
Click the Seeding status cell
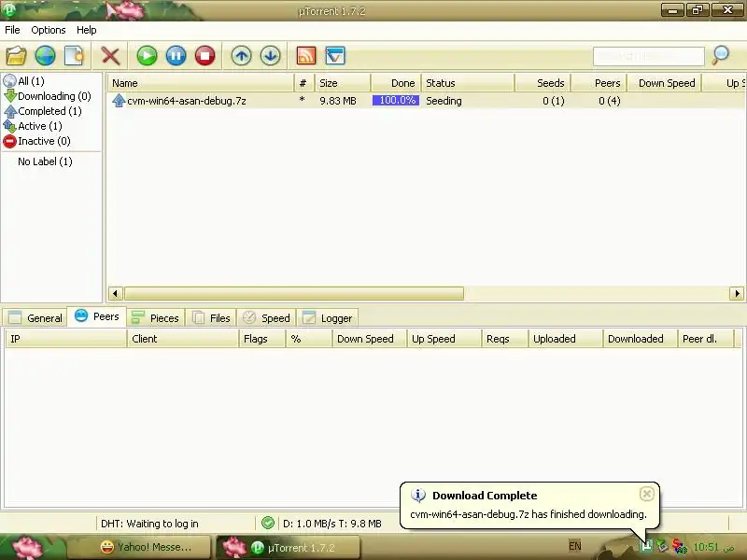pos(444,101)
